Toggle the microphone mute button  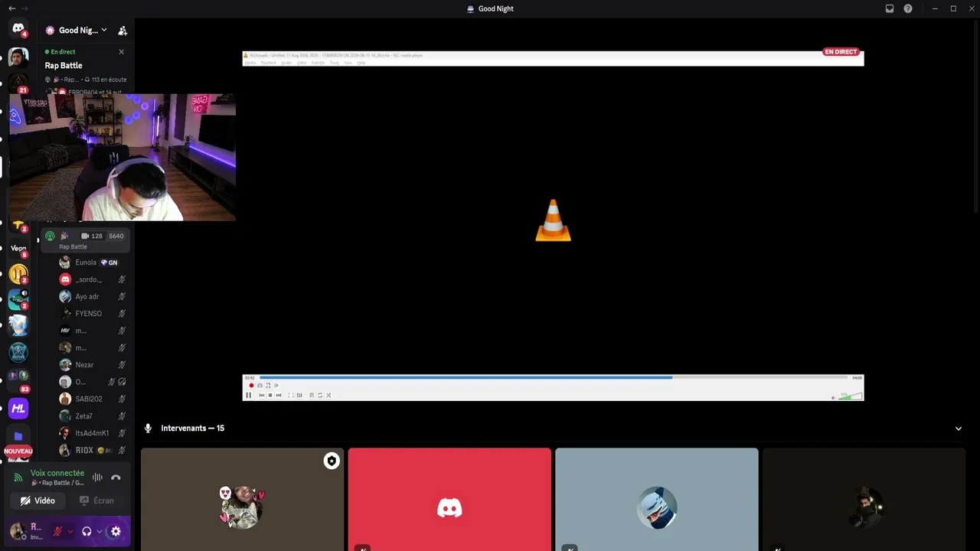pos(57,531)
